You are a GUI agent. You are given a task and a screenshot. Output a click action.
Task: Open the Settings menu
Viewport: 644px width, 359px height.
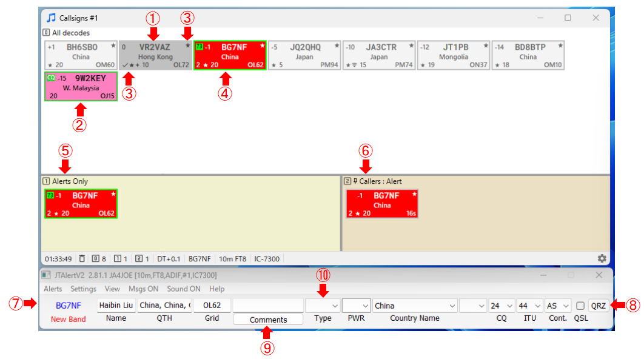[x=83, y=289]
